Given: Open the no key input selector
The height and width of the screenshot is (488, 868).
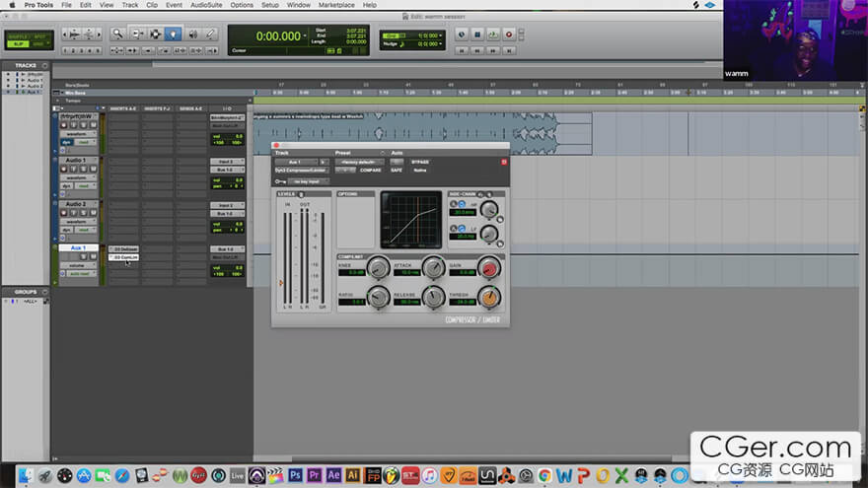Looking at the screenshot, I should [x=309, y=181].
